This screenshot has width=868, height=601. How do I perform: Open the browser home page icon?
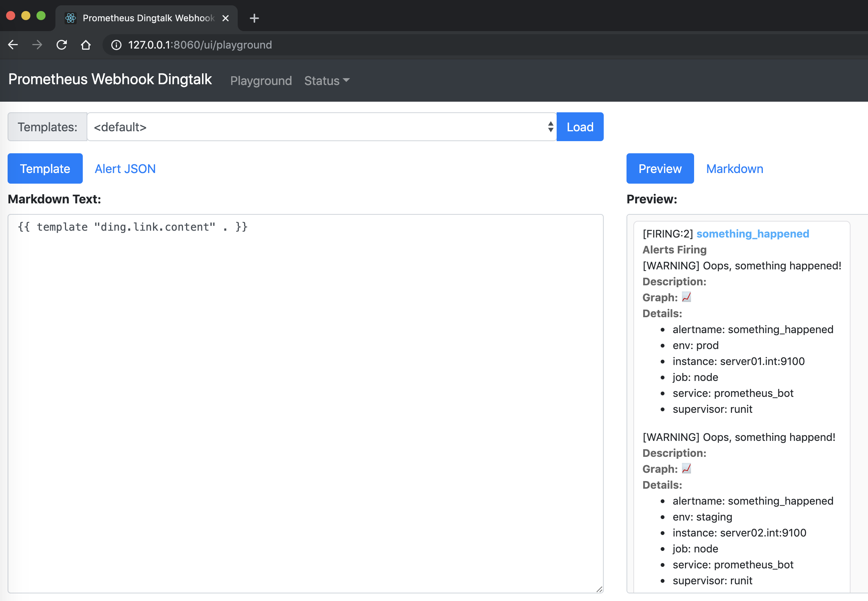86,45
